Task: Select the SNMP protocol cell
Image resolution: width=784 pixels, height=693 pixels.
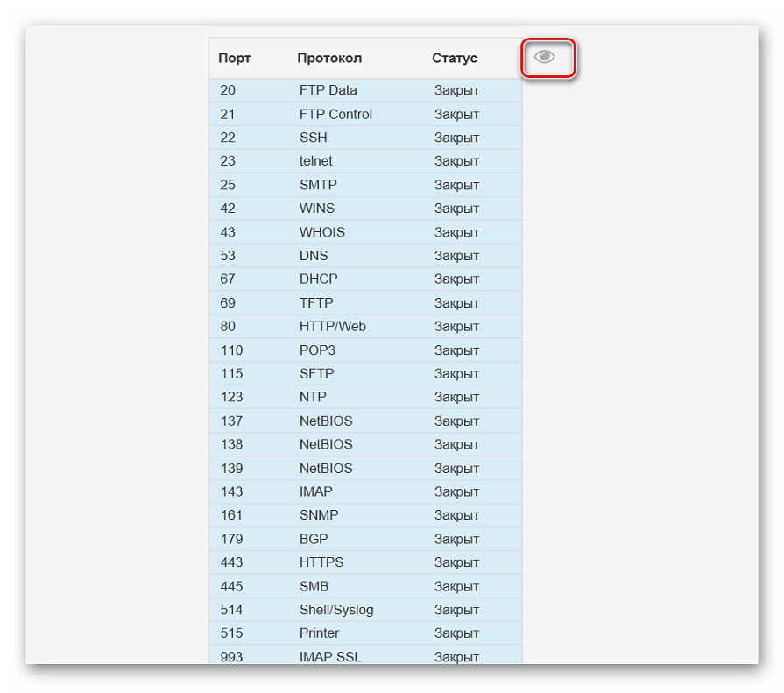Action: 319,514
